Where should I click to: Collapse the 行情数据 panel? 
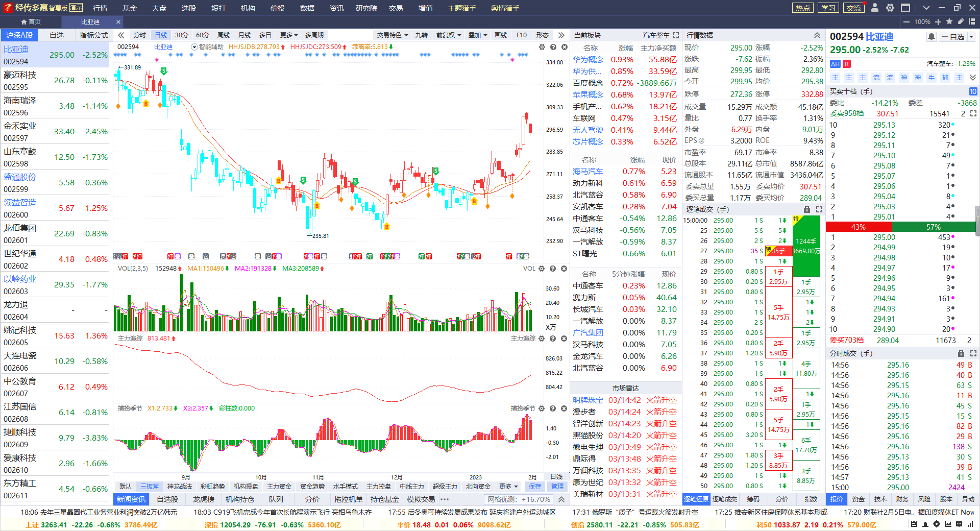(x=817, y=35)
